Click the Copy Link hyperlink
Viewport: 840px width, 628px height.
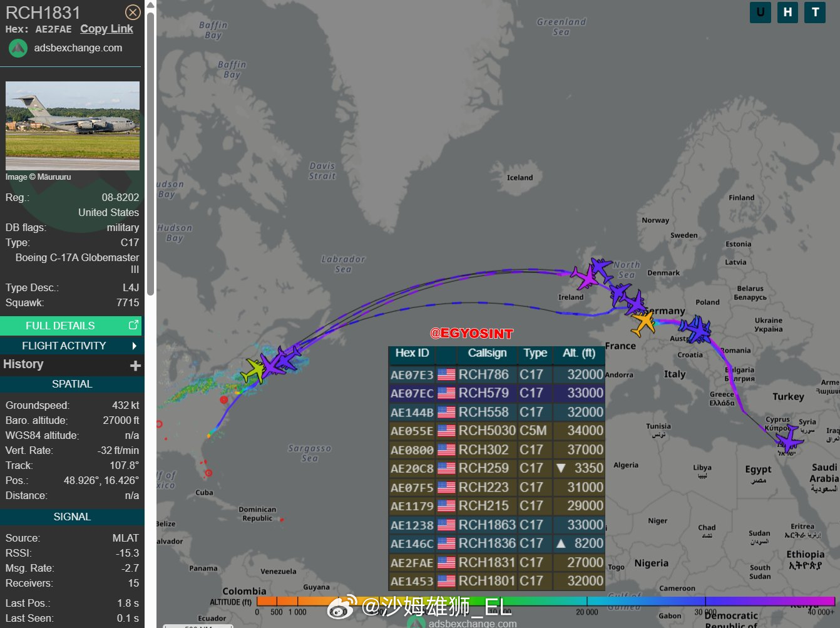tap(106, 29)
